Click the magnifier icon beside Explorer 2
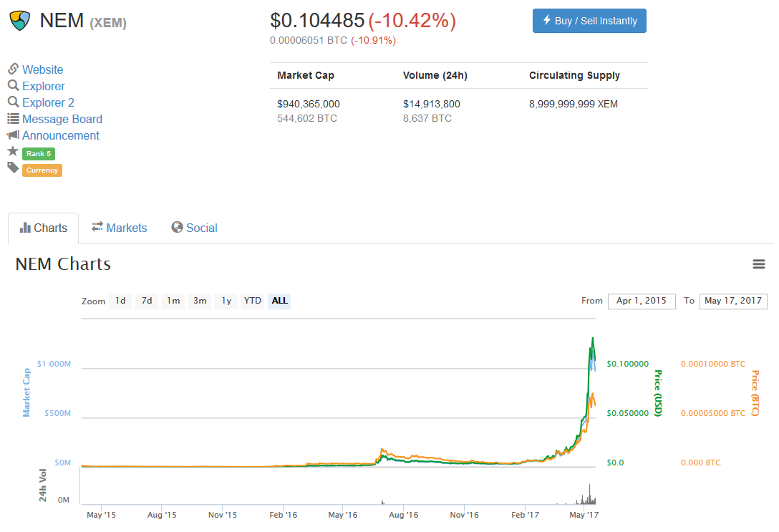779x532 pixels. pyautogui.click(x=14, y=102)
